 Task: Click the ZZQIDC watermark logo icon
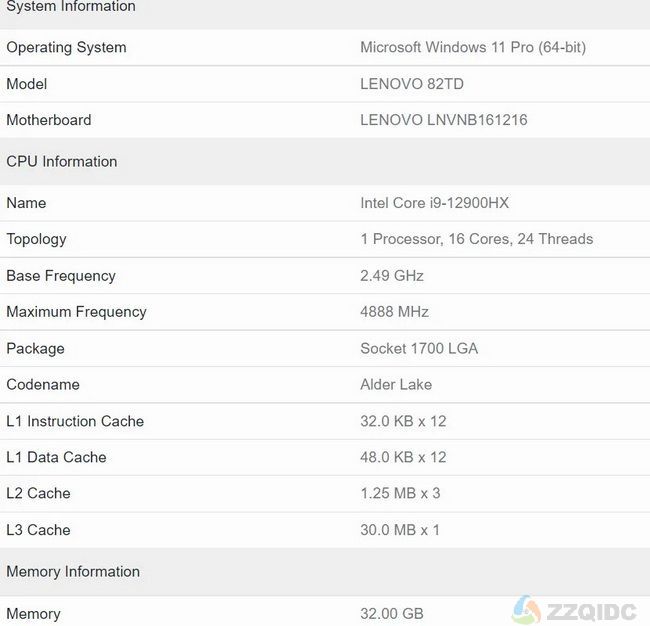pyautogui.click(x=526, y=610)
